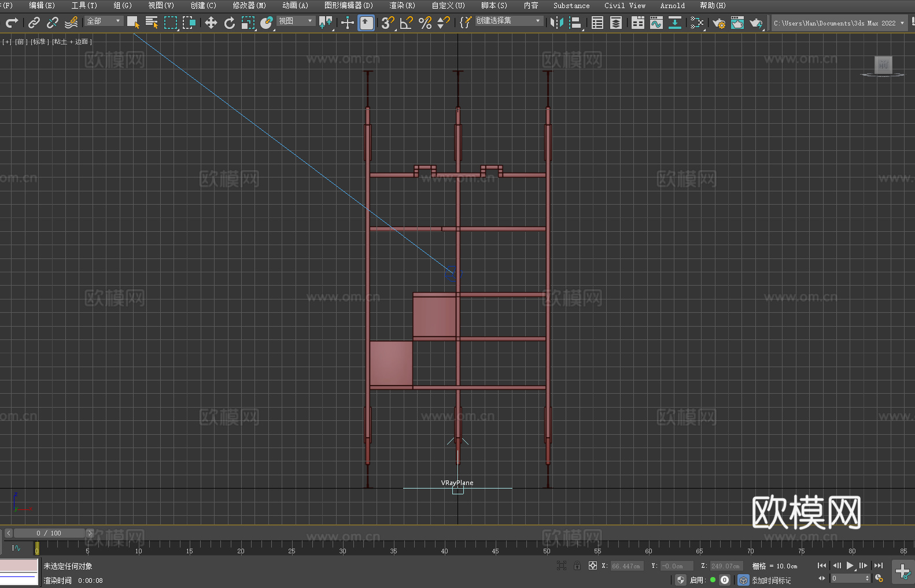Toggle Angle Snap

coord(406,23)
